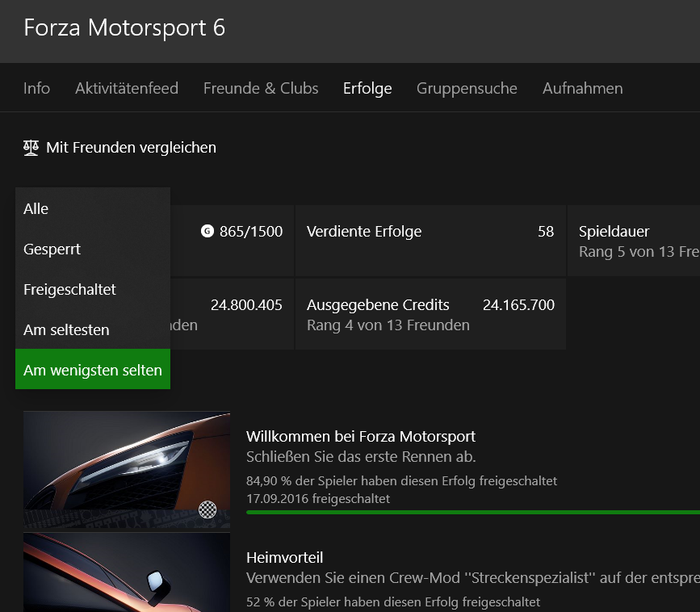Open the Ausgegebene Credits stat tile
Image resolution: width=700 pixels, height=612 pixels.
point(430,314)
